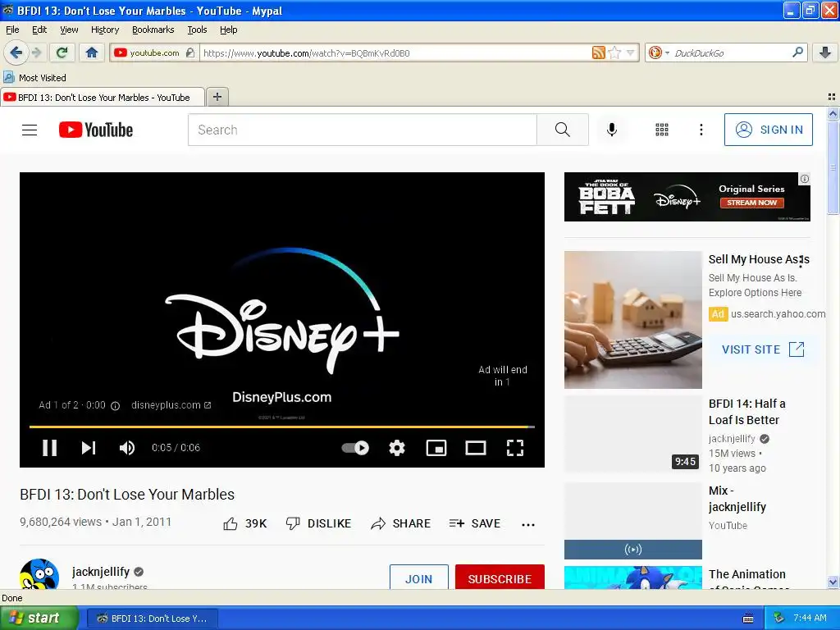Click into the YouTube Search field
The width and height of the screenshot is (840, 630).
coord(362,130)
